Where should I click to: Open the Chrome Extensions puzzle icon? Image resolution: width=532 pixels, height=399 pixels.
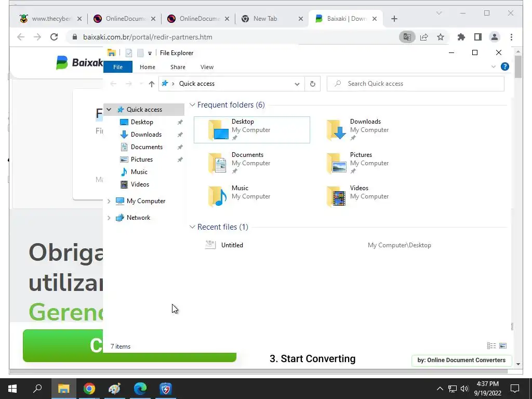[461, 37]
